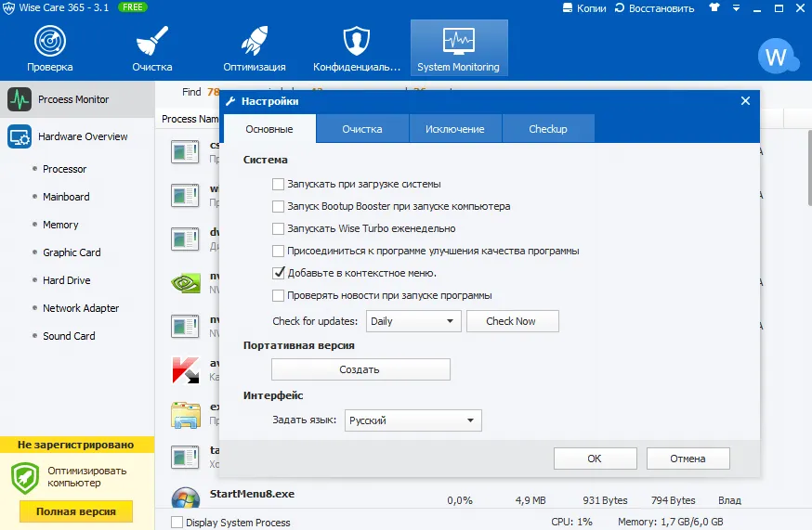
Task: Enable Запуск Bootup Booster при запуске компьютера
Action: coord(278,206)
